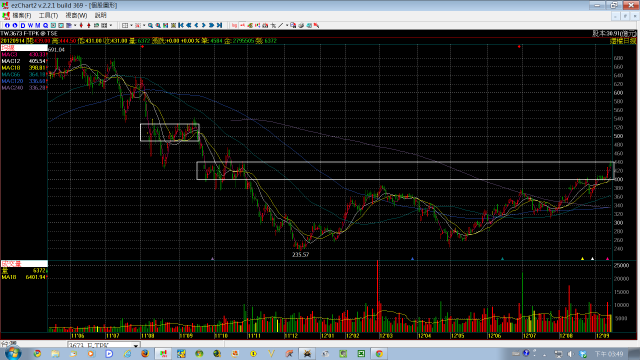The image size is (640, 360).
Task: Click the Windows Start button
Action: 13,353
